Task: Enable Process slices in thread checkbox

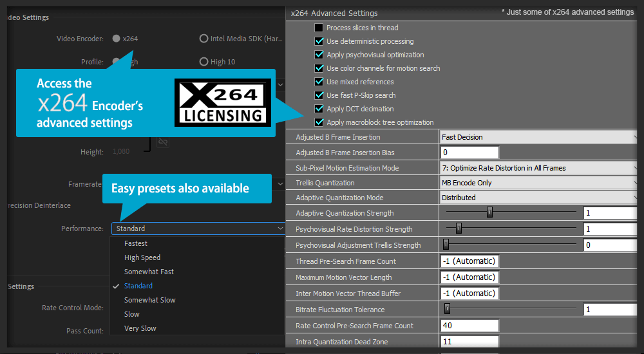Action: 319,28
